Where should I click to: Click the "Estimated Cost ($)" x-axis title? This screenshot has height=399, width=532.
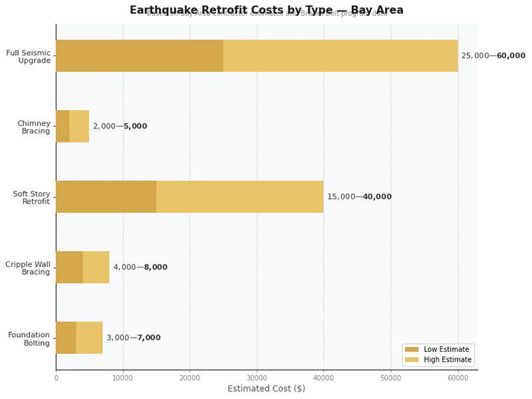[x=266, y=388]
